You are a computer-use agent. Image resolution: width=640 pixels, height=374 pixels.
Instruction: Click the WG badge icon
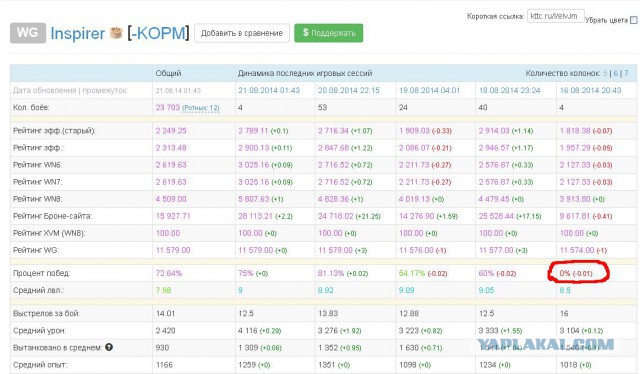click(x=28, y=33)
